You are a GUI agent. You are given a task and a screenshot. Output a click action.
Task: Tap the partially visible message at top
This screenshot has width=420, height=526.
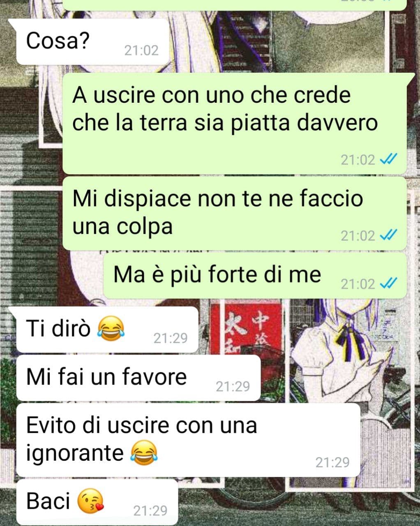pos(234,4)
